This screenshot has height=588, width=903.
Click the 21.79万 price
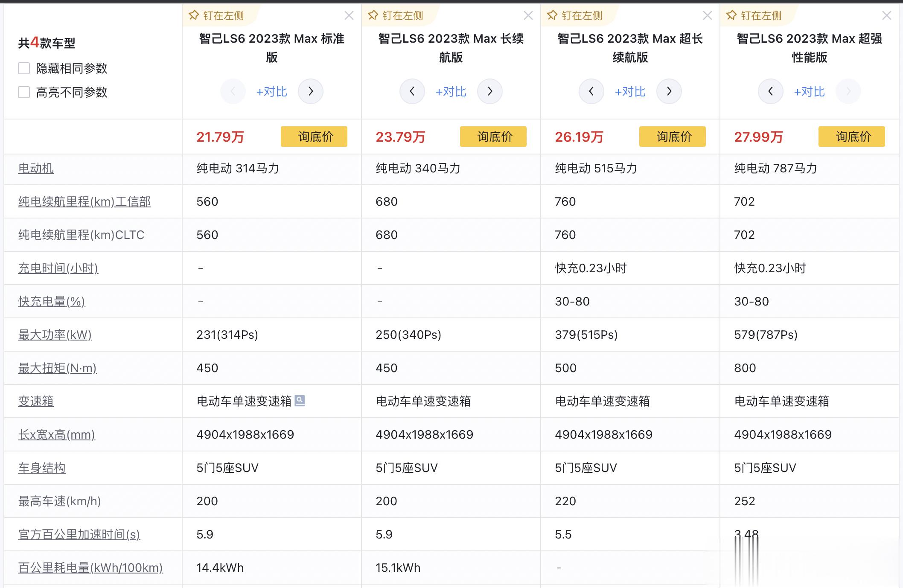click(220, 137)
